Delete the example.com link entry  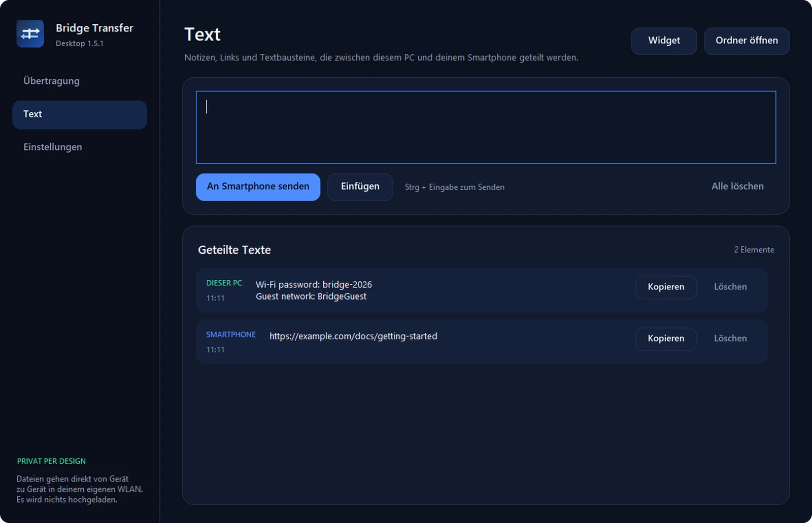[730, 339]
